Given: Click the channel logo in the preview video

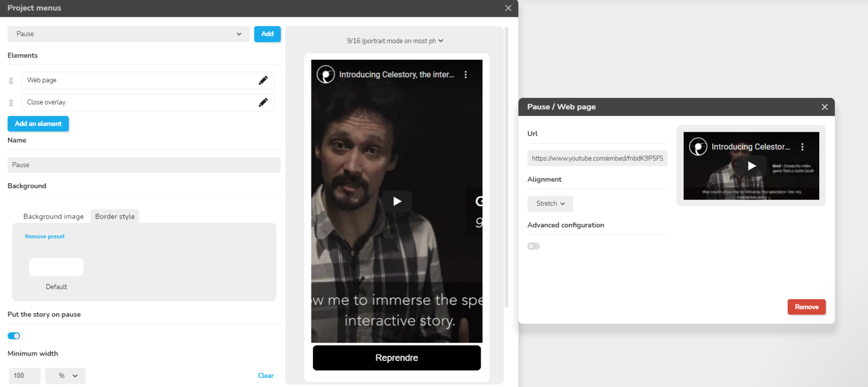Looking at the screenshot, I should click(325, 74).
